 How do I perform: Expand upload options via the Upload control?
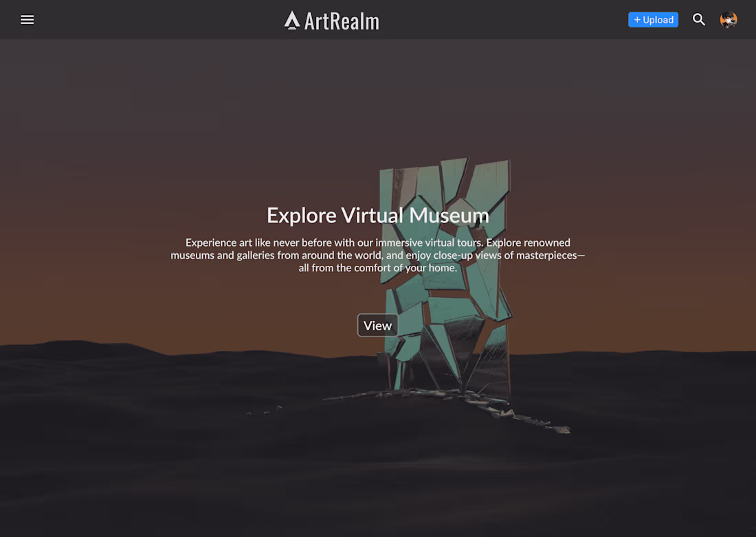[653, 19]
